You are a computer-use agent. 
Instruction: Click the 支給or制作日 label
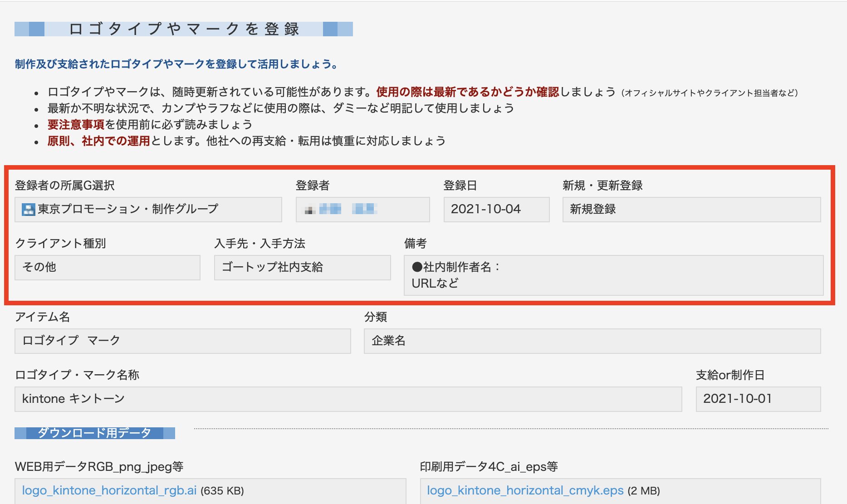(x=730, y=375)
